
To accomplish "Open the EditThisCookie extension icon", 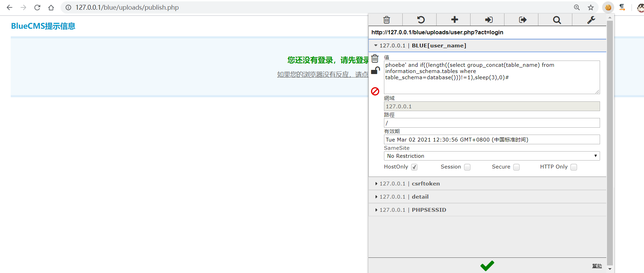I will tap(608, 7).
